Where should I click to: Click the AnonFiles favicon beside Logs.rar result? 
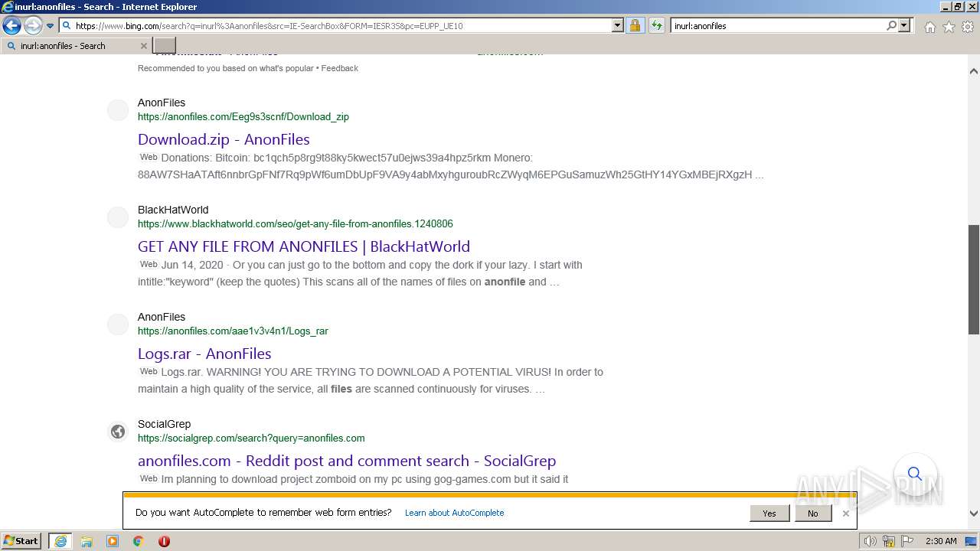pyautogui.click(x=118, y=324)
